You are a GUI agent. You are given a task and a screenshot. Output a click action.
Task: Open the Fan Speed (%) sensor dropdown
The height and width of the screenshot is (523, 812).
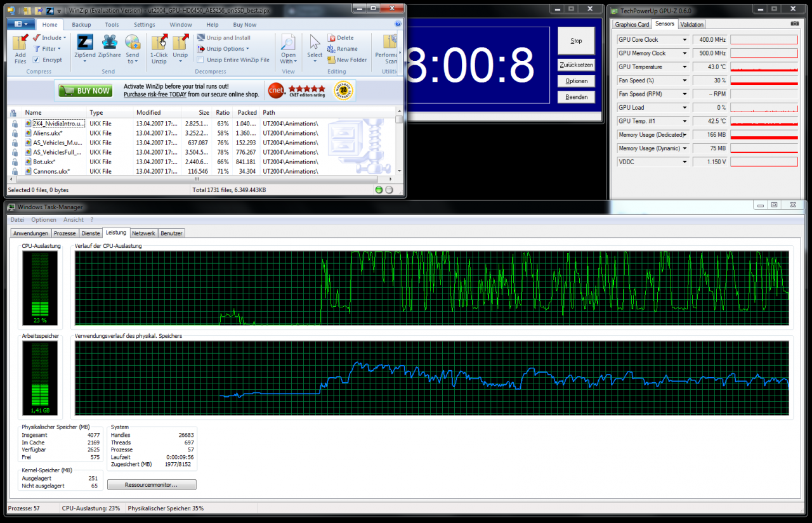684,81
